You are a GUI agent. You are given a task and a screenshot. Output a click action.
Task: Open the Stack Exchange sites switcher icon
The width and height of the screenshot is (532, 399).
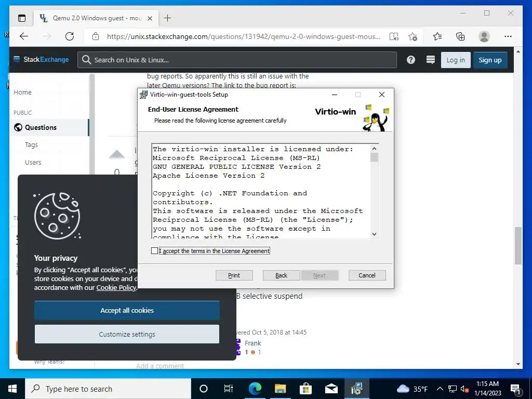[x=431, y=60]
